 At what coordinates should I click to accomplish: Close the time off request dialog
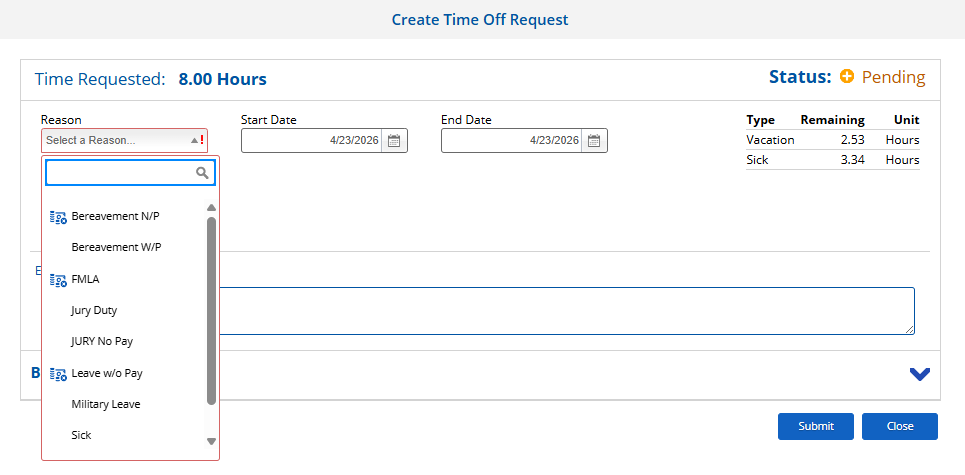click(900, 426)
